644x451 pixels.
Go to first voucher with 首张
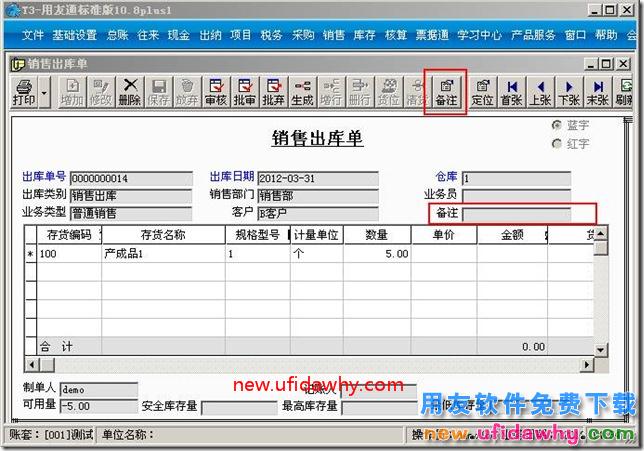512,92
